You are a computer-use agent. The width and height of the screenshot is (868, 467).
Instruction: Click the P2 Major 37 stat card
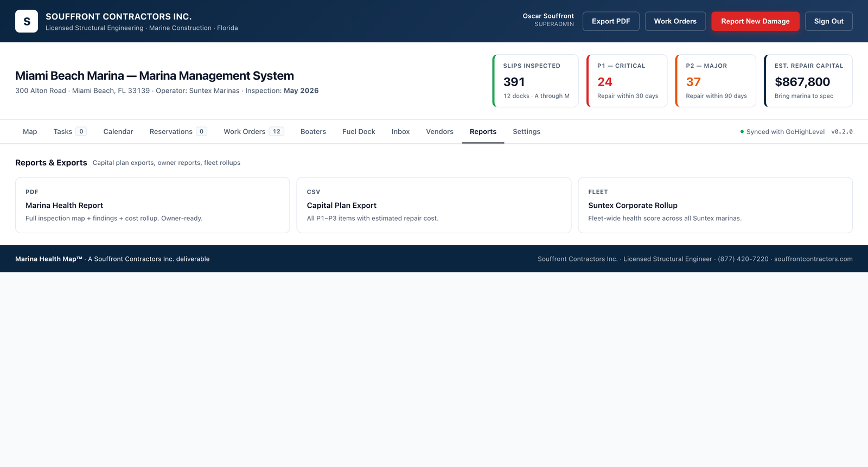(716, 81)
